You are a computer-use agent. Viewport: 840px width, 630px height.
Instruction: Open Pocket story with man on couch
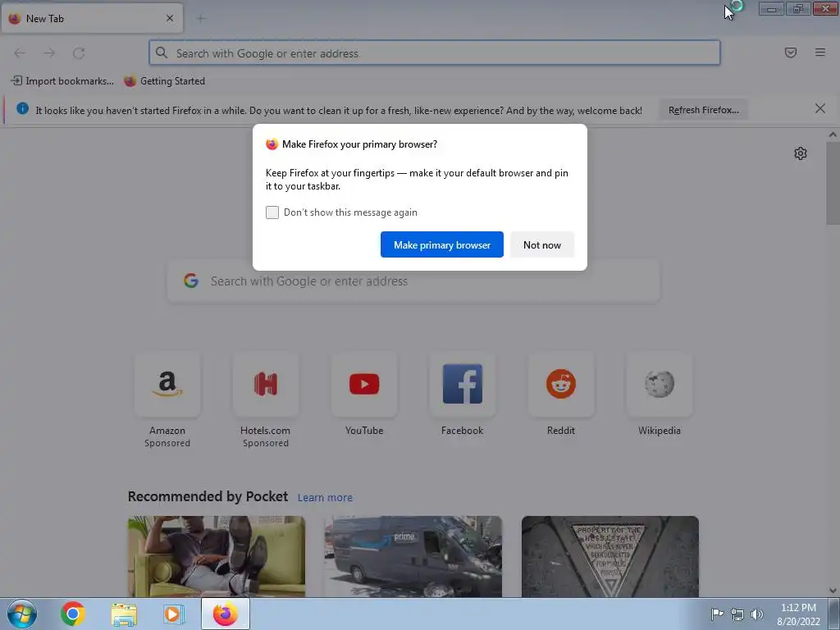(x=217, y=557)
